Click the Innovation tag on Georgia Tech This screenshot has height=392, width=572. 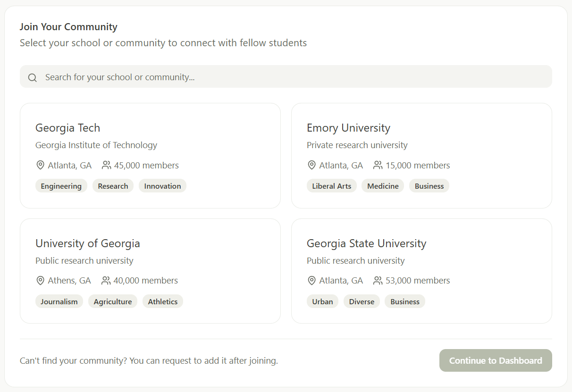click(162, 186)
